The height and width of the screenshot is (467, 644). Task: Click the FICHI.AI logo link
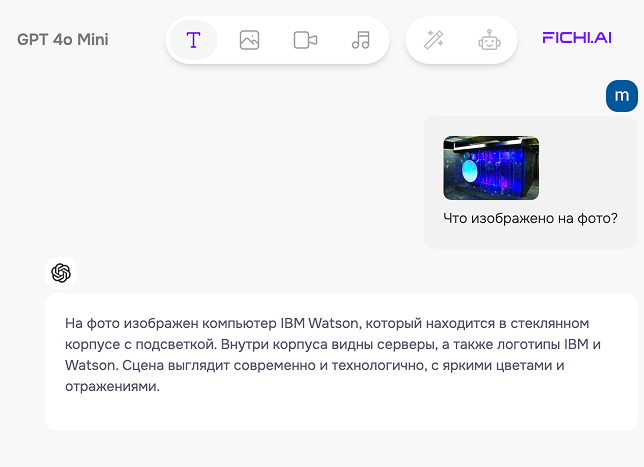click(577, 38)
